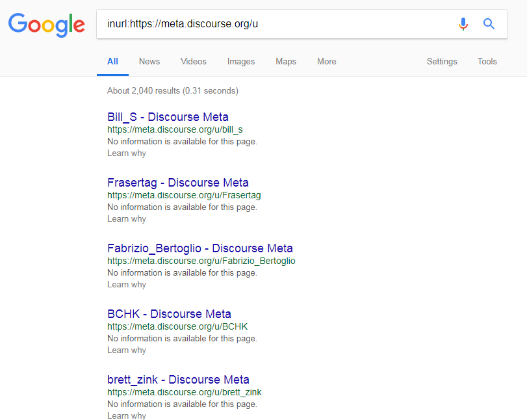The image size is (527, 420).
Task: Switch to the Maps tab
Action: point(286,62)
